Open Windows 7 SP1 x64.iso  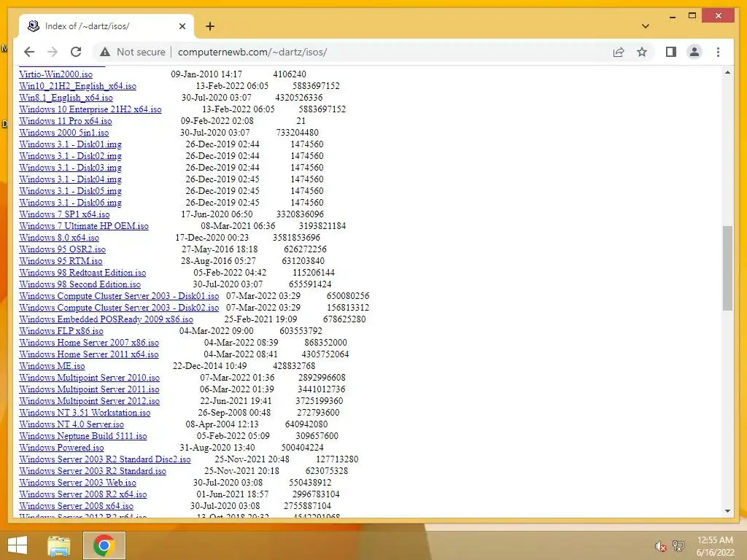click(64, 214)
